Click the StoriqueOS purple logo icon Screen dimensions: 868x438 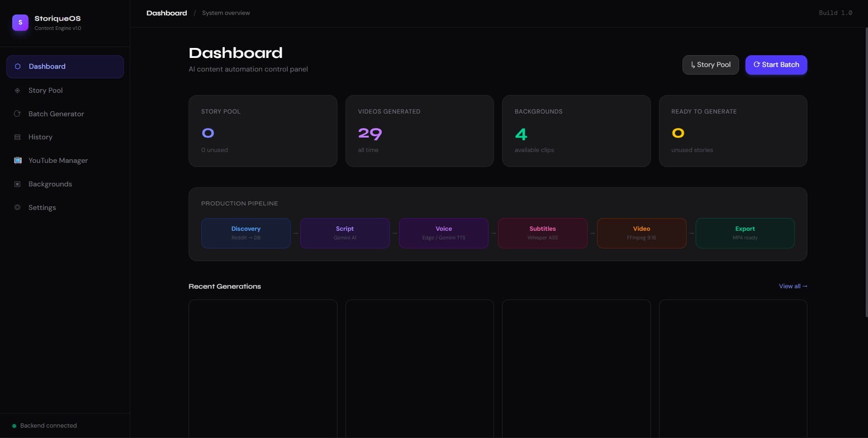(20, 22)
